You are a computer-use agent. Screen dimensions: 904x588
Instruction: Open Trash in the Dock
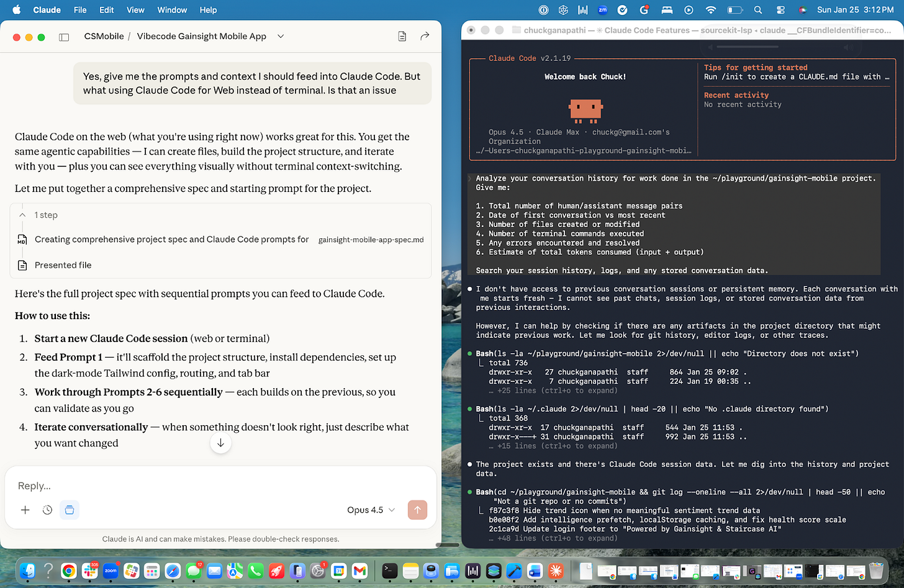(876, 571)
